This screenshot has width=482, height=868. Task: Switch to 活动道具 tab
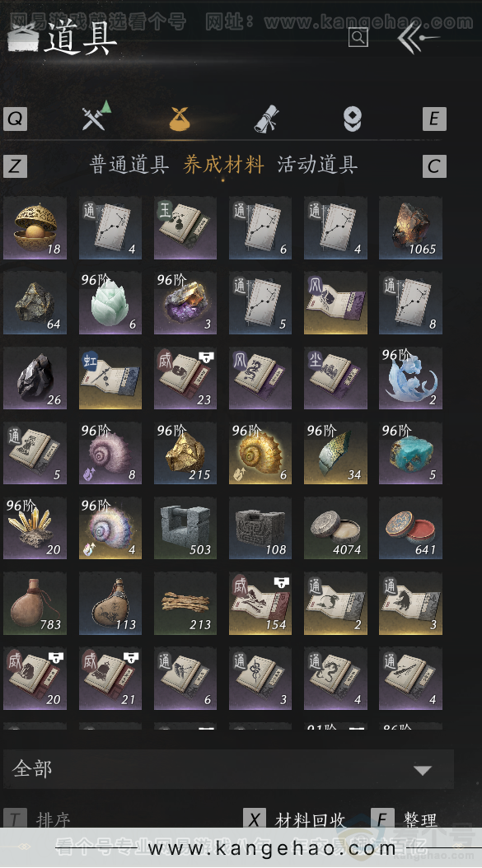coord(317,165)
